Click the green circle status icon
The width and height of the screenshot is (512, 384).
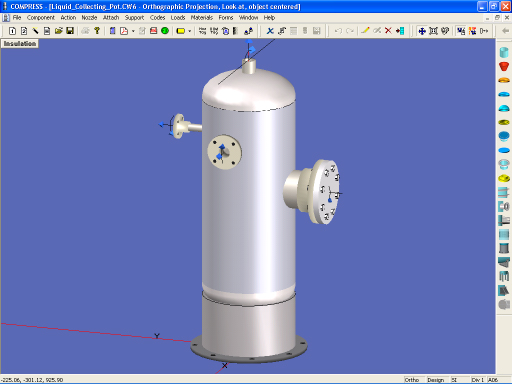coord(165,31)
